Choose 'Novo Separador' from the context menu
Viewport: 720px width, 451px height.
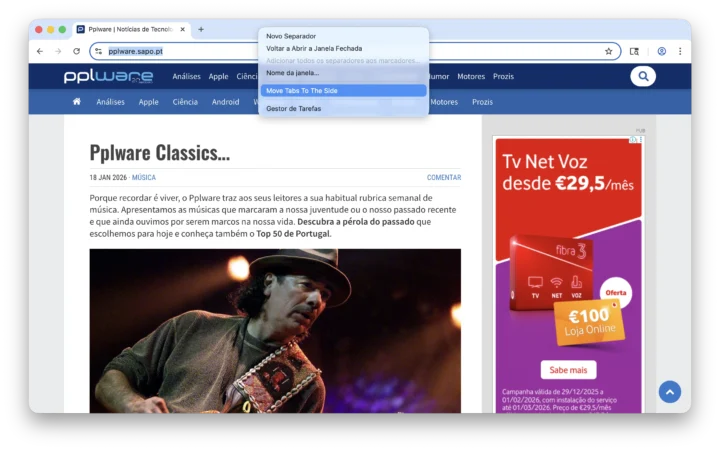(x=291, y=36)
